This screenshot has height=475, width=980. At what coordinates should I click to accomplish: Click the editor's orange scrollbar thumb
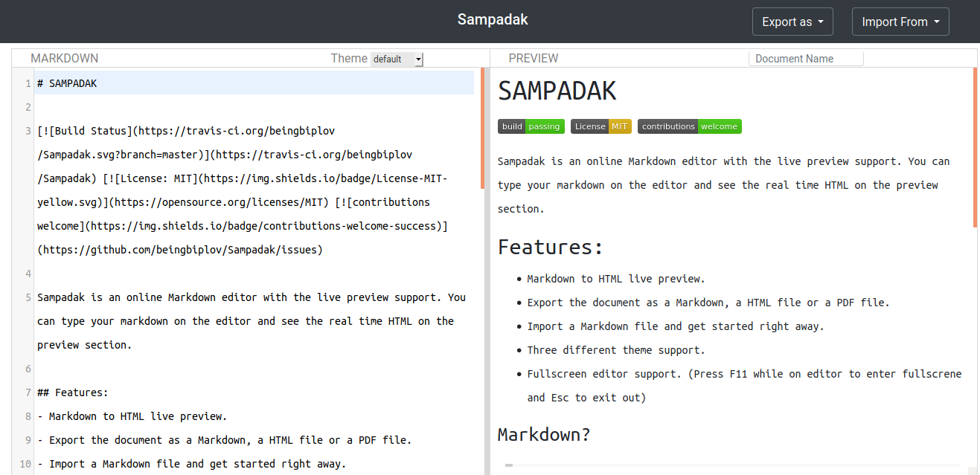(x=482, y=128)
